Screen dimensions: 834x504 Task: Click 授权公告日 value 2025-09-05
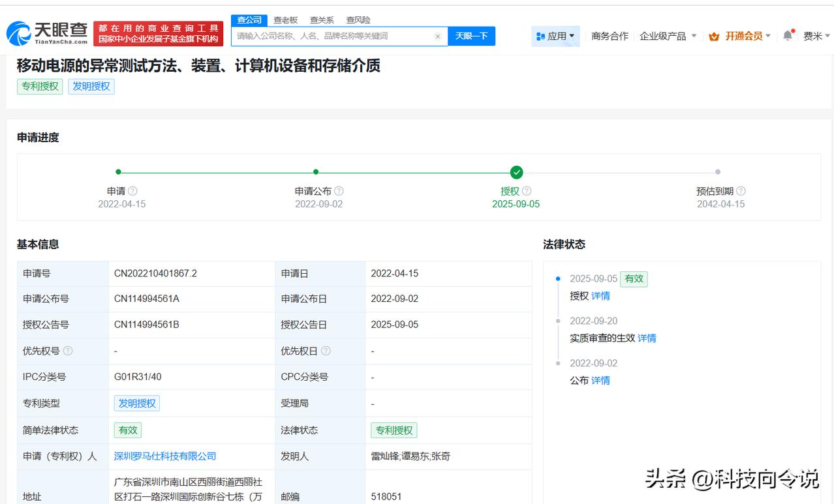(x=395, y=325)
